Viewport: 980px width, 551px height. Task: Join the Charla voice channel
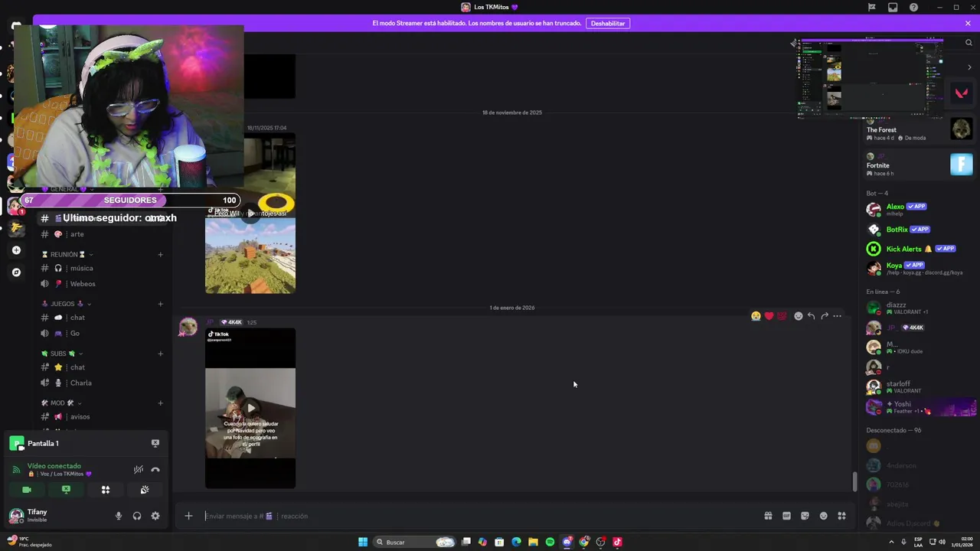[x=102, y=383]
